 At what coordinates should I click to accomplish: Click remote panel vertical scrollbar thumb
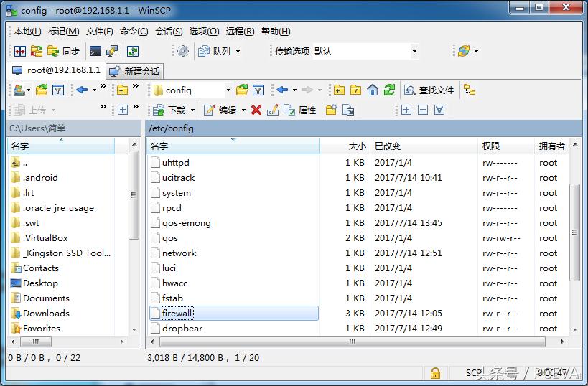574,232
